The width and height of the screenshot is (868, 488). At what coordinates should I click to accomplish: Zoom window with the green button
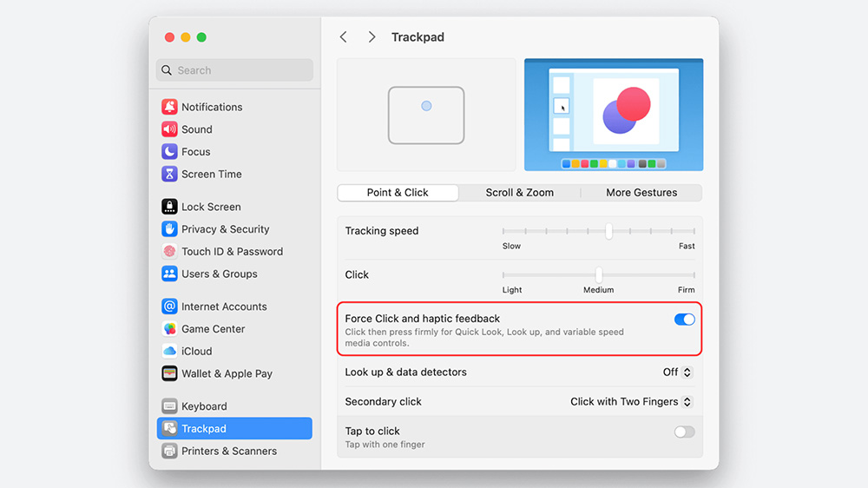202,37
